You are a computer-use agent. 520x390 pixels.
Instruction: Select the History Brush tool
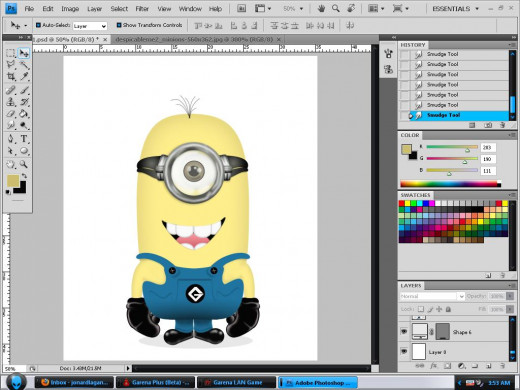tap(24, 102)
